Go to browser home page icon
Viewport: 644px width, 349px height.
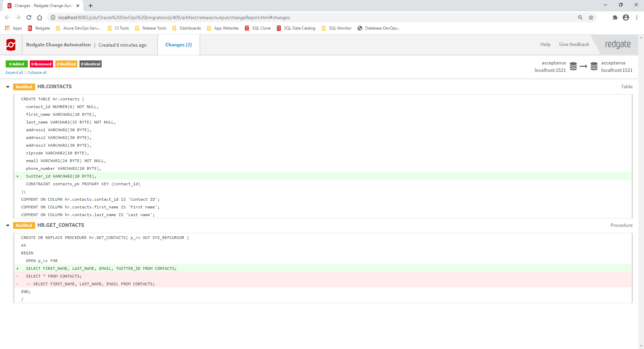(40, 17)
